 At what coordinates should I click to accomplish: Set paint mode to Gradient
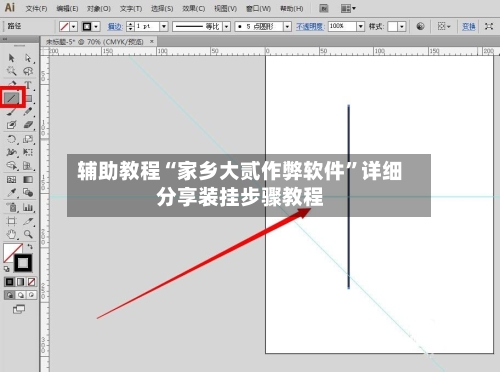click(x=21, y=282)
